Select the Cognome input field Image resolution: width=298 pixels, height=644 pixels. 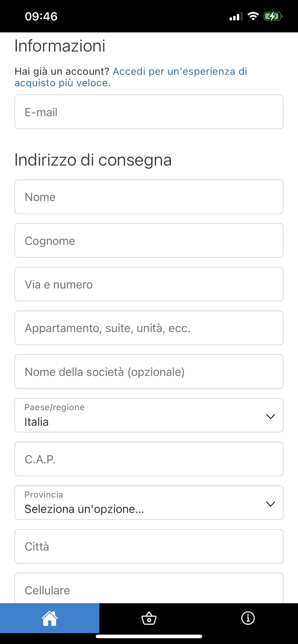pyautogui.click(x=149, y=241)
